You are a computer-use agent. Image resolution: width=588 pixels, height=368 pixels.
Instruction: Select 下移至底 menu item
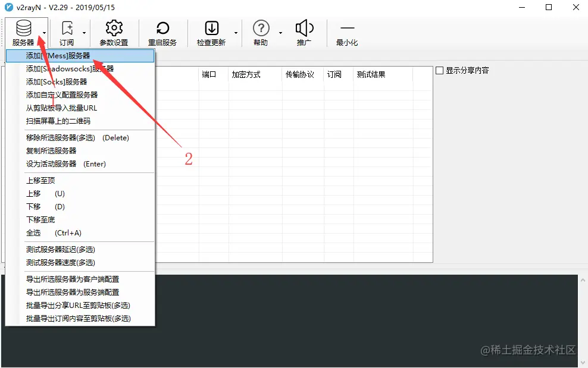[80, 219]
